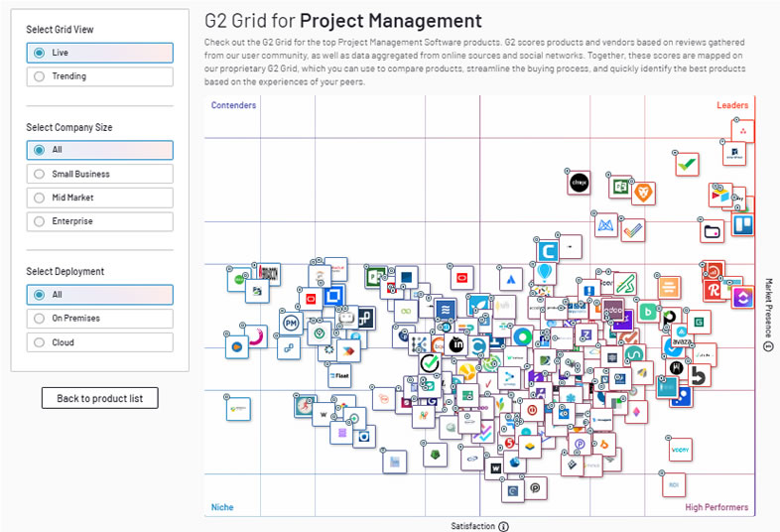Open the Market Presence axis info icon
The height and width of the screenshot is (532, 780).
tap(768, 346)
